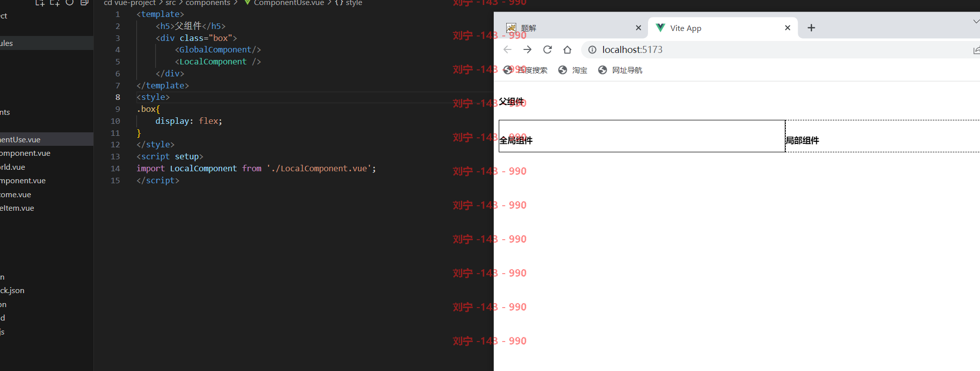Image resolution: width=980 pixels, height=371 pixels.
Task: Click the <GlobalComponent/> tag in code
Action: click(218, 50)
